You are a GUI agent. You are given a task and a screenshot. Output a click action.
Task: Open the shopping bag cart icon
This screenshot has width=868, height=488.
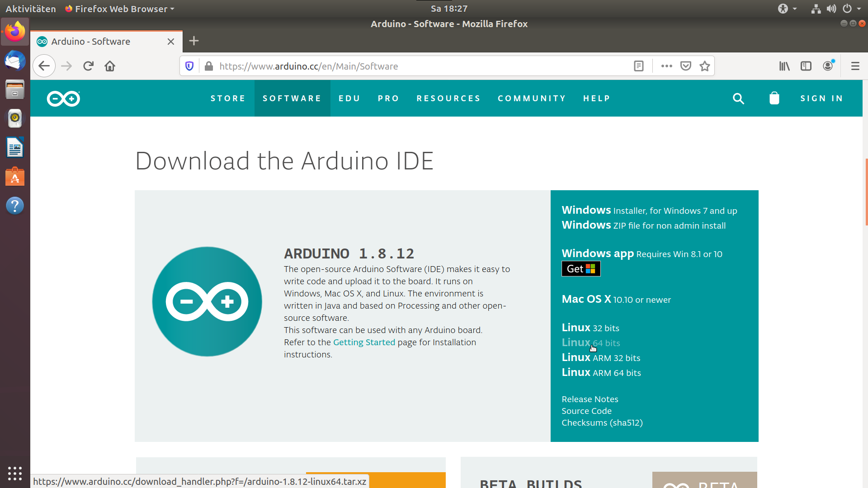point(774,98)
